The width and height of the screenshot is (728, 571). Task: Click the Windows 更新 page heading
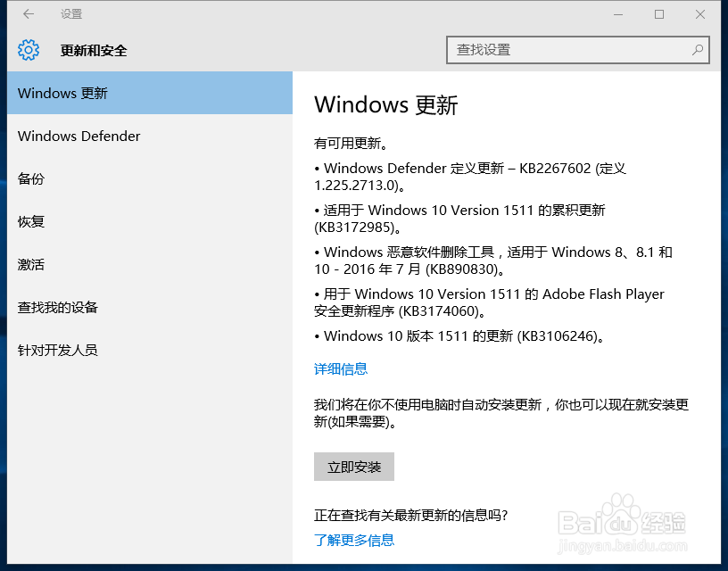click(386, 104)
